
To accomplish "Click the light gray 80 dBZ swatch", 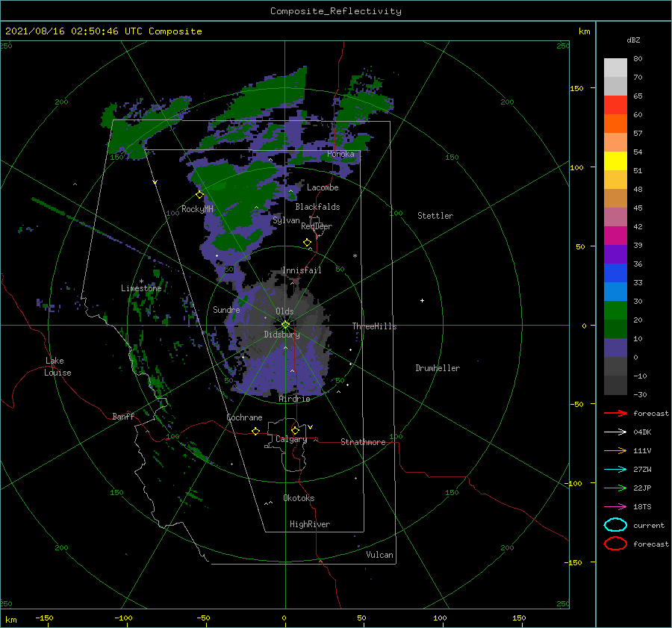I will tap(615, 67).
